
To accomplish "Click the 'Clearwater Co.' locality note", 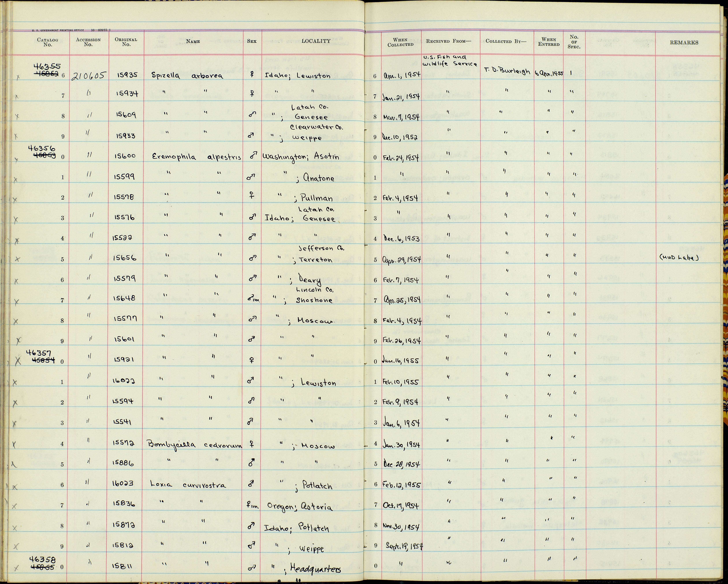I will click(x=316, y=127).
